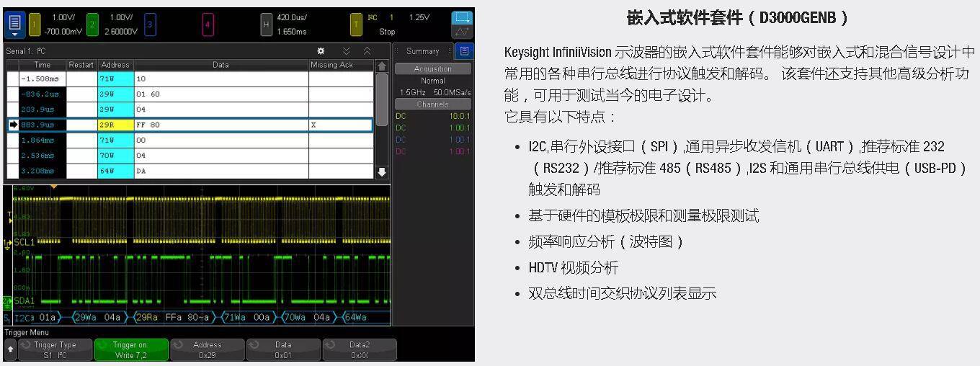980x366 pixels.
Task: Click the blue channel 3 badge
Action: point(150,24)
